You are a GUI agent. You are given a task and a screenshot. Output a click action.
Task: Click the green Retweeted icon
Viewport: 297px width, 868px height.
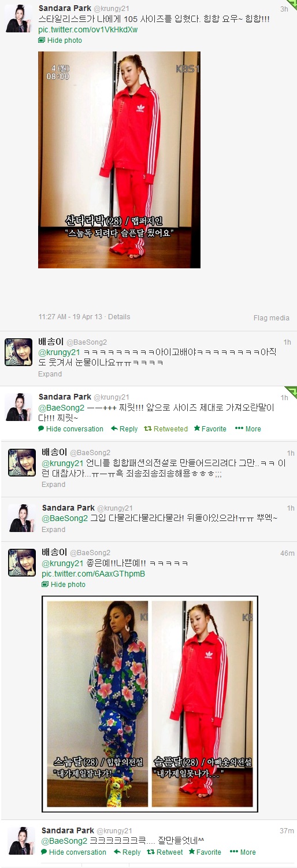pos(147,429)
